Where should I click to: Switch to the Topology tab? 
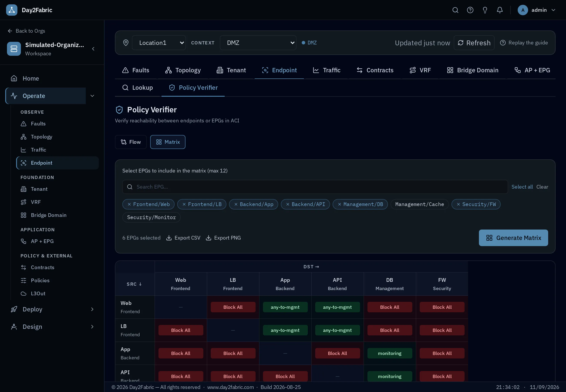point(183,70)
